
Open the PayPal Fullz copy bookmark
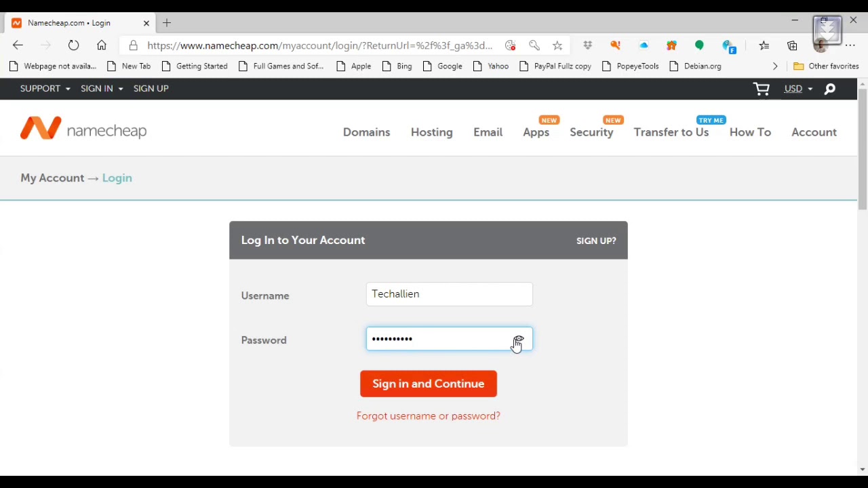(x=555, y=66)
